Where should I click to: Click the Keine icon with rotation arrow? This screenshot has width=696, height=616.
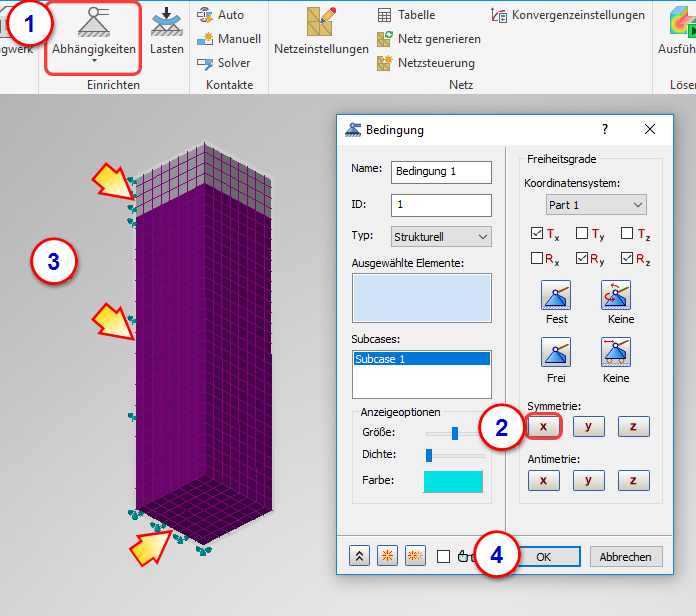616,295
